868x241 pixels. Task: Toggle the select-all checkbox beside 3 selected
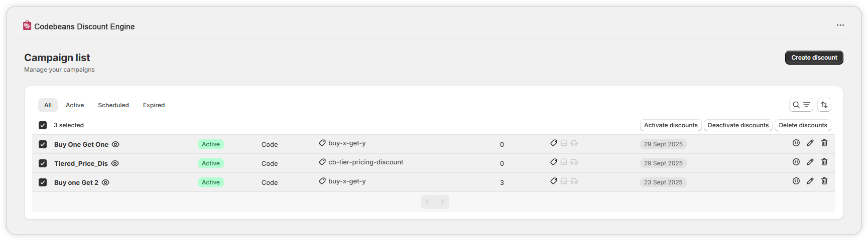click(43, 125)
